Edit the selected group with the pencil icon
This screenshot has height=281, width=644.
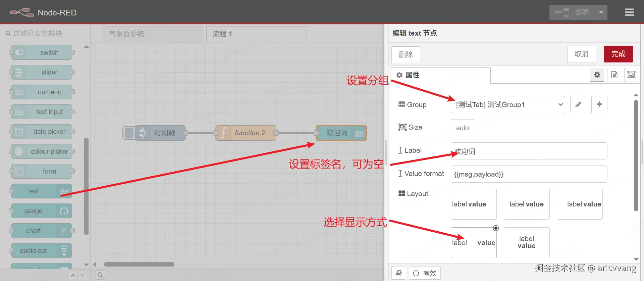[x=578, y=104]
